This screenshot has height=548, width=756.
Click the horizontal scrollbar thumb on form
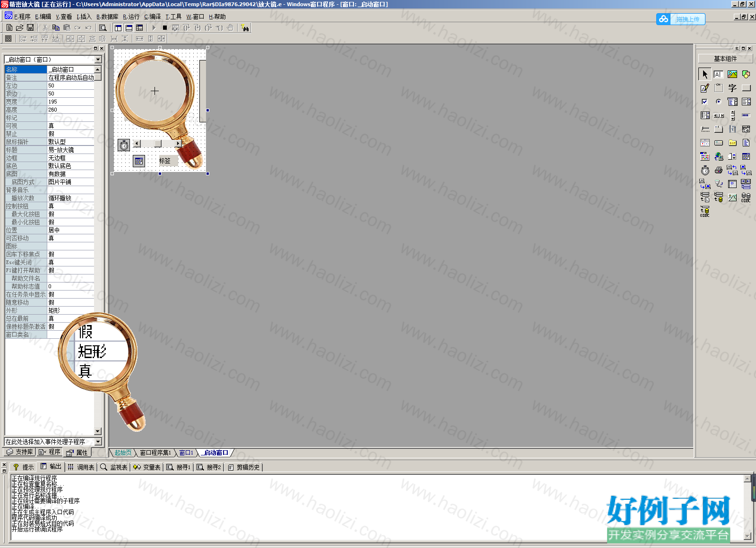(158, 144)
